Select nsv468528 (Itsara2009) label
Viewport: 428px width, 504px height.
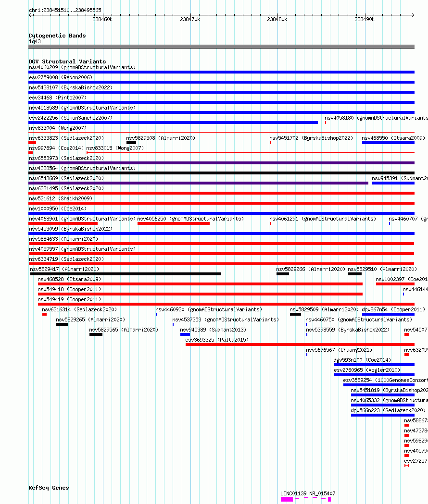click(69, 279)
